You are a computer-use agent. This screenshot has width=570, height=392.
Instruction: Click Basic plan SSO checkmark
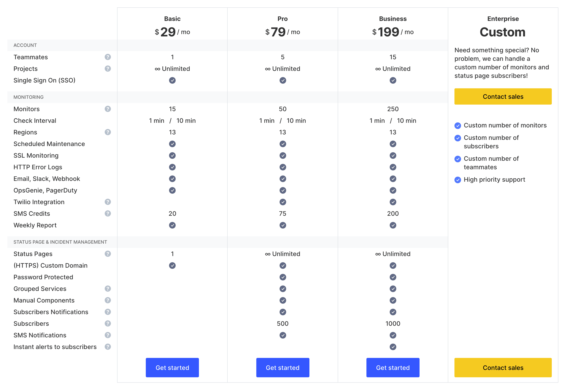(x=172, y=80)
